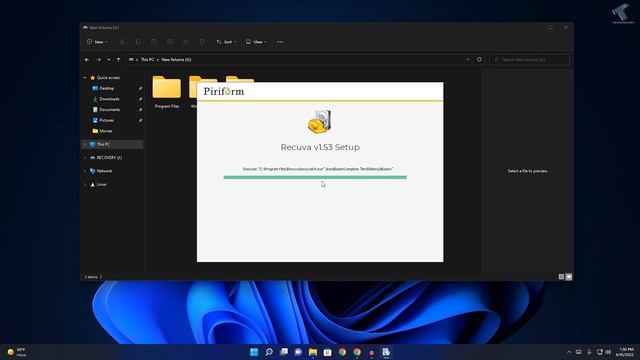
Task: Click the pin icon next to Desktop
Action: [140, 88]
